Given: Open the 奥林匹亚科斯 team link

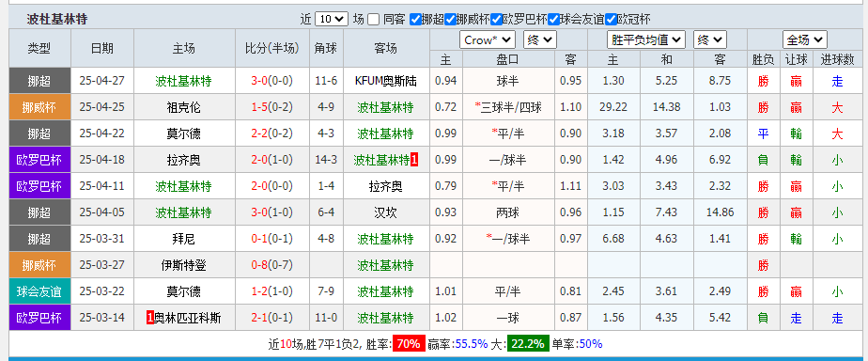Looking at the screenshot, I should point(188,318).
